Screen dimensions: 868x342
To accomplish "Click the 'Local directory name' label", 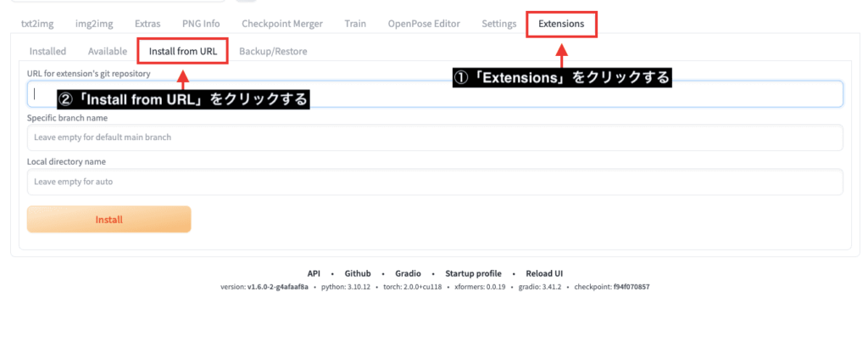I will (66, 161).
